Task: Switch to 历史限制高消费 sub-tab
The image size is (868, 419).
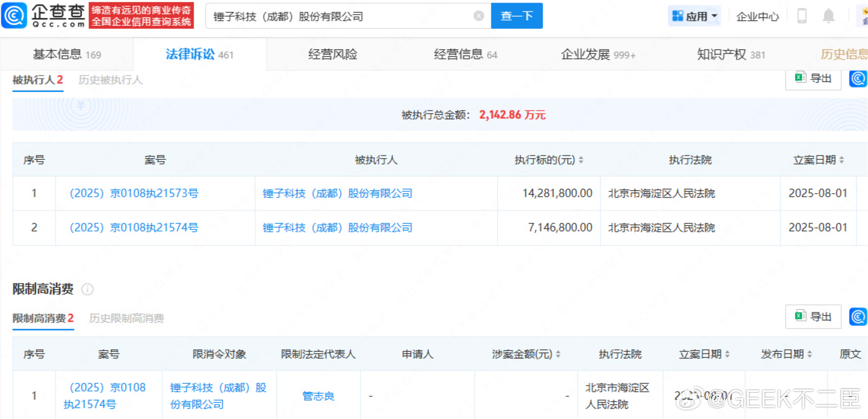Action: [127, 318]
